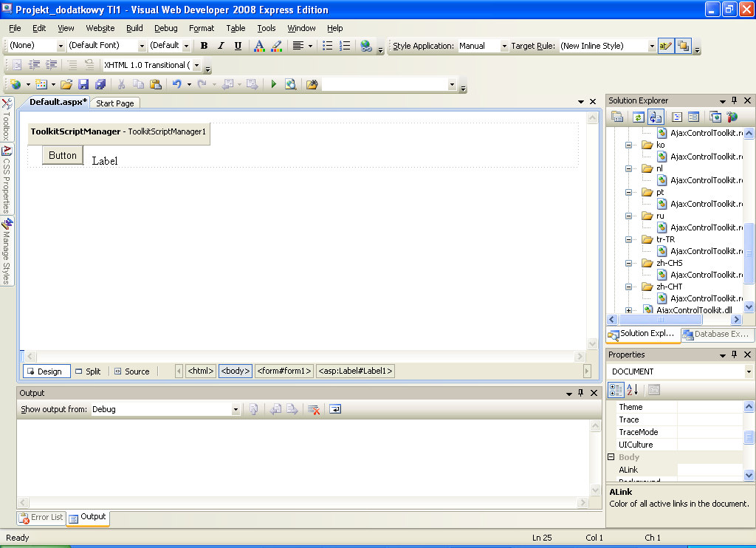
Task: Collapse the tr-TR folder node
Action: point(628,239)
